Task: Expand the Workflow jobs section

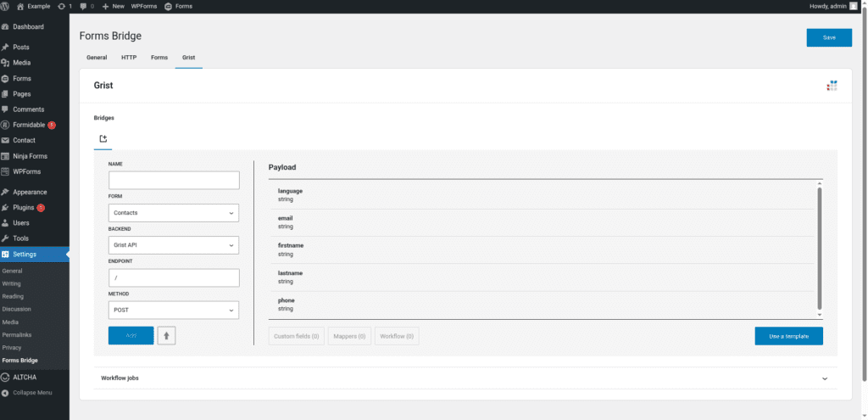Action: point(465,378)
